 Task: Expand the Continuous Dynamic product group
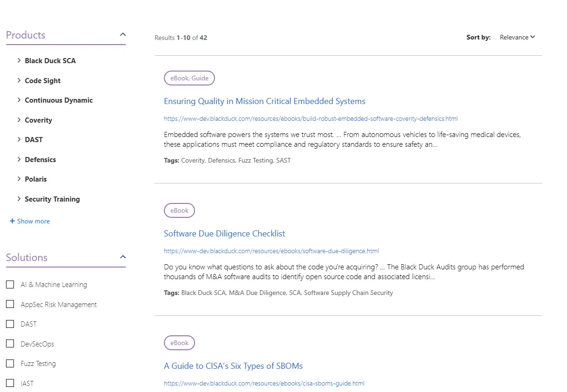pos(19,100)
